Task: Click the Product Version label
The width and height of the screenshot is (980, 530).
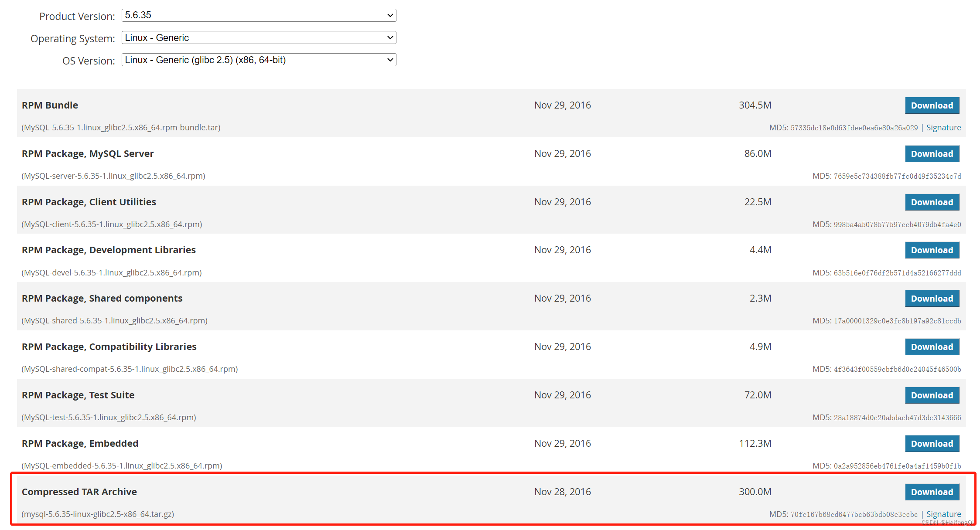Action: click(77, 16)
